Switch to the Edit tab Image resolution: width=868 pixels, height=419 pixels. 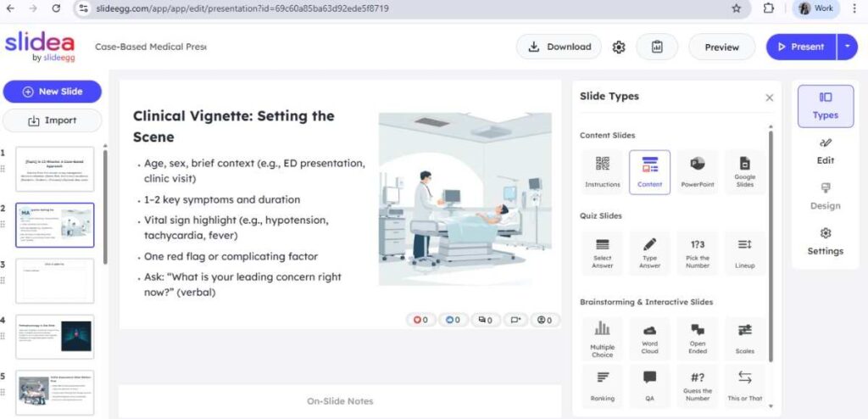coord(826,151)
